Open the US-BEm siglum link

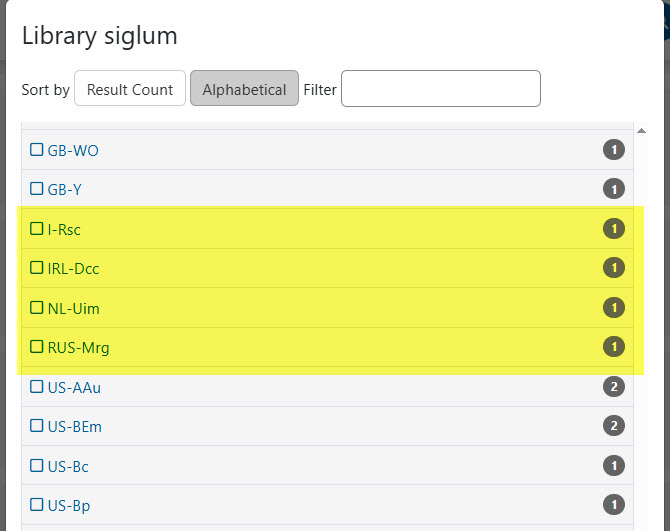74,426
